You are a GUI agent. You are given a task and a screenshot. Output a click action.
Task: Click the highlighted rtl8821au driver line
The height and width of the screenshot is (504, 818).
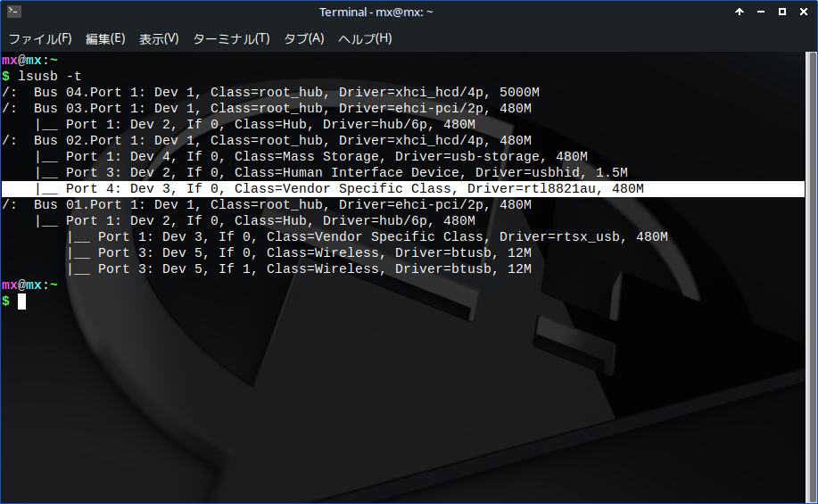pos(402,189)
